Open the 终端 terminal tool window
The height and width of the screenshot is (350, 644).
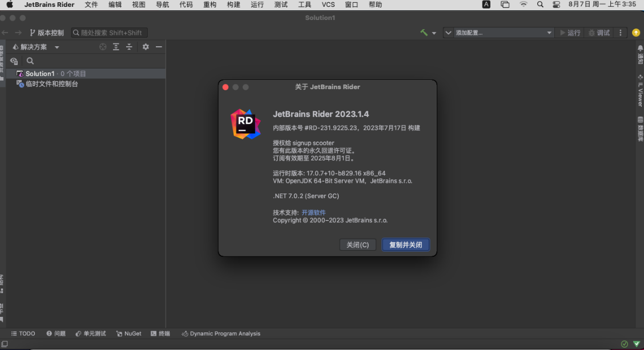(160, 333)
